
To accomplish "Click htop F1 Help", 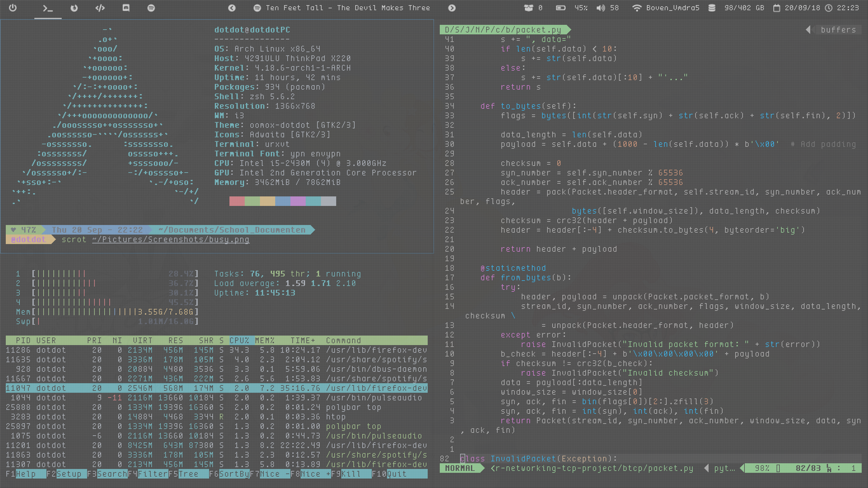I will tap(26, 474).
